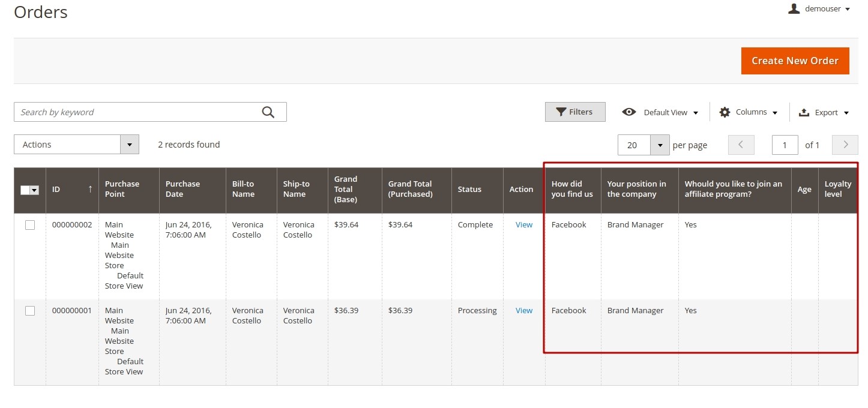The width and height of the screenshot is (868, 408).
Task: Open the Filters button
Action: 574,112
